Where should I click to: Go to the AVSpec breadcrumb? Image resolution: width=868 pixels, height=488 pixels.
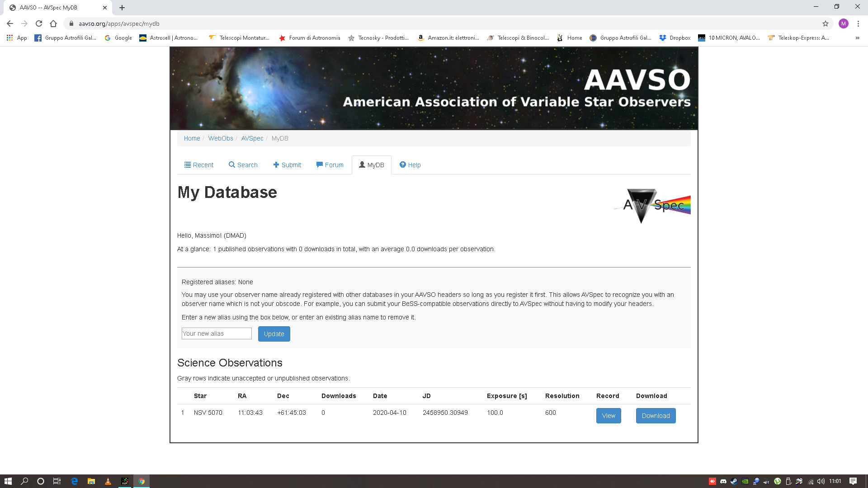[x=252, y=138]
